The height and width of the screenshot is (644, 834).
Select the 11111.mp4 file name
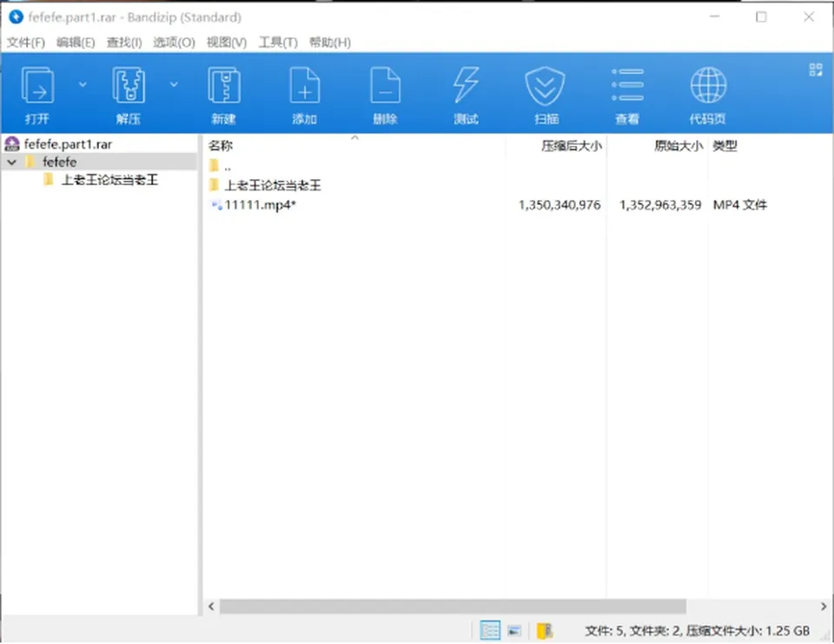(260, 205)
